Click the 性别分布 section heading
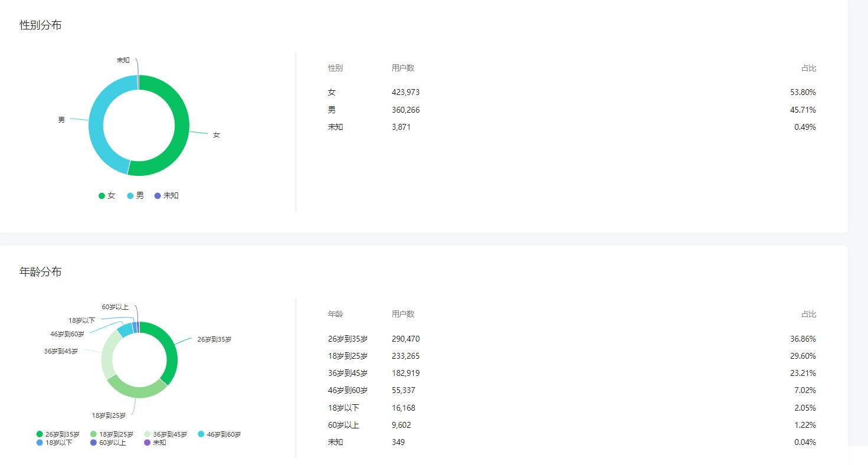This screenshot has height=465, width=868. 41,25
